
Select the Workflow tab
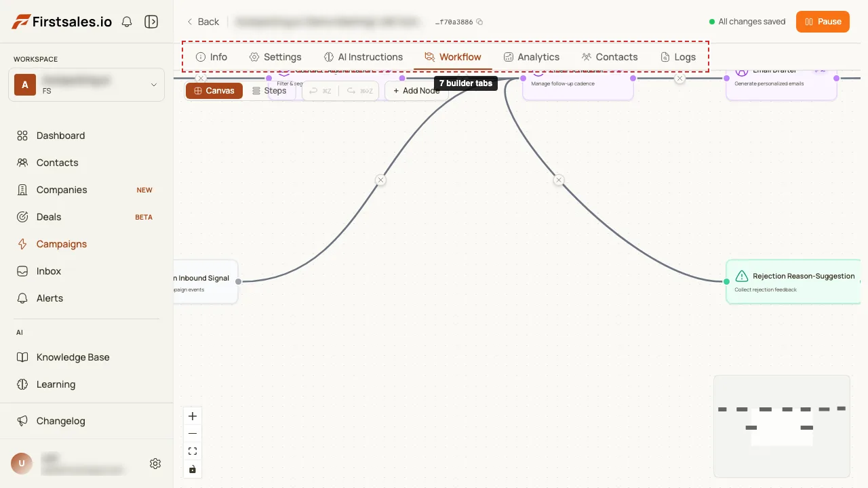(453, 57)
